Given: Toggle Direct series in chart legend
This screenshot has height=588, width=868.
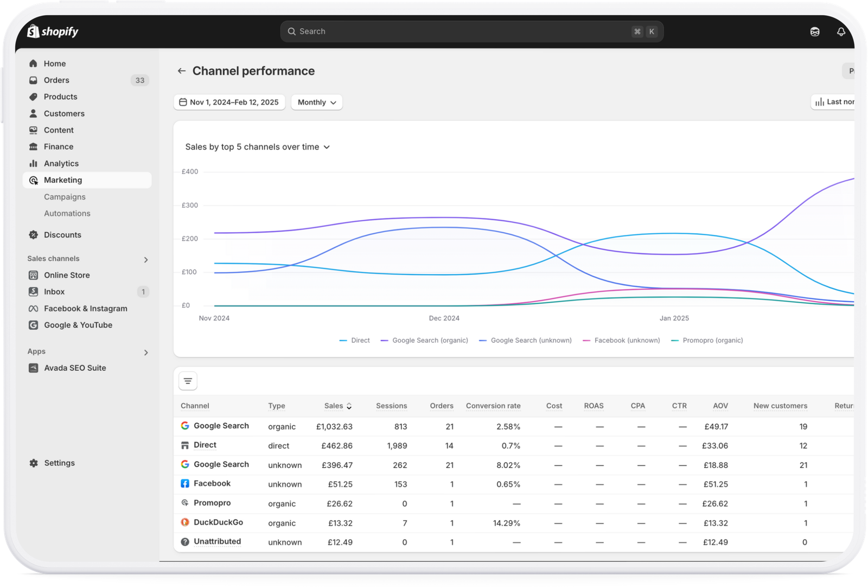Looking at the screenshot, I should click(x=355, y=341).
